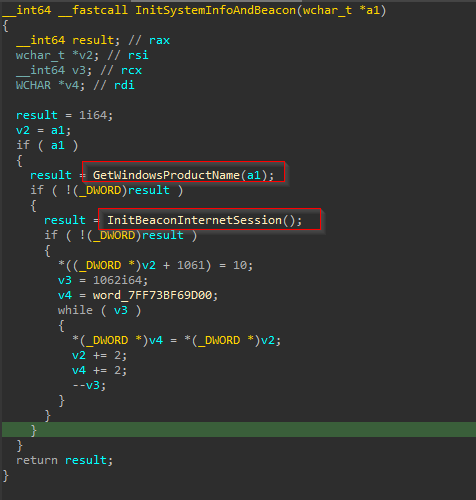
Task: Click the '+ 1061) = 10;' assignment line
Action: (155, 265)
